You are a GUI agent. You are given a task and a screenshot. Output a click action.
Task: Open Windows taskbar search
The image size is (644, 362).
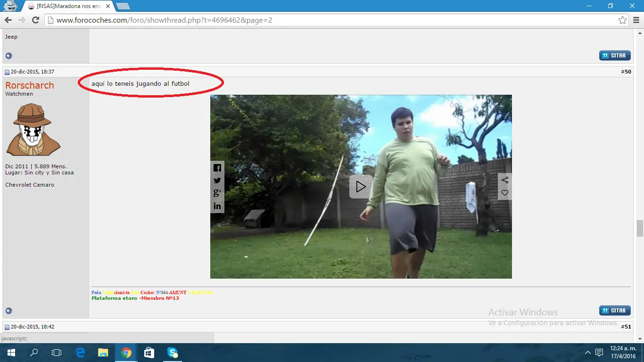(x=34, y=353)
